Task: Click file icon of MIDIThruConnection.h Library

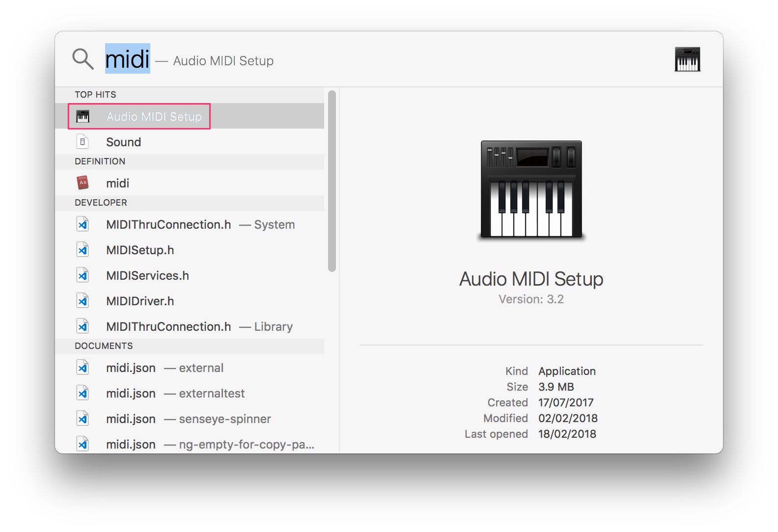Action: pos(83,326)
